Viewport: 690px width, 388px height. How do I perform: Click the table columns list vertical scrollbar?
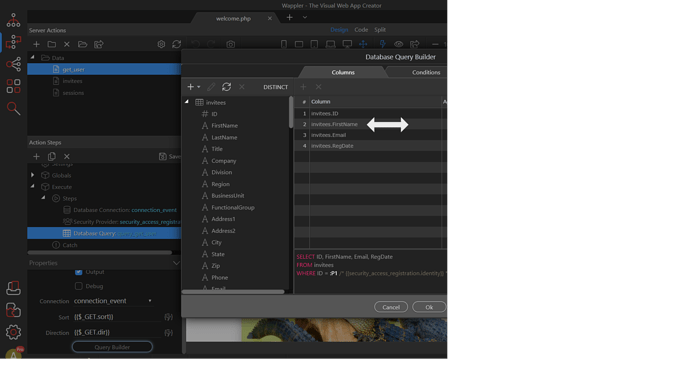291,113
